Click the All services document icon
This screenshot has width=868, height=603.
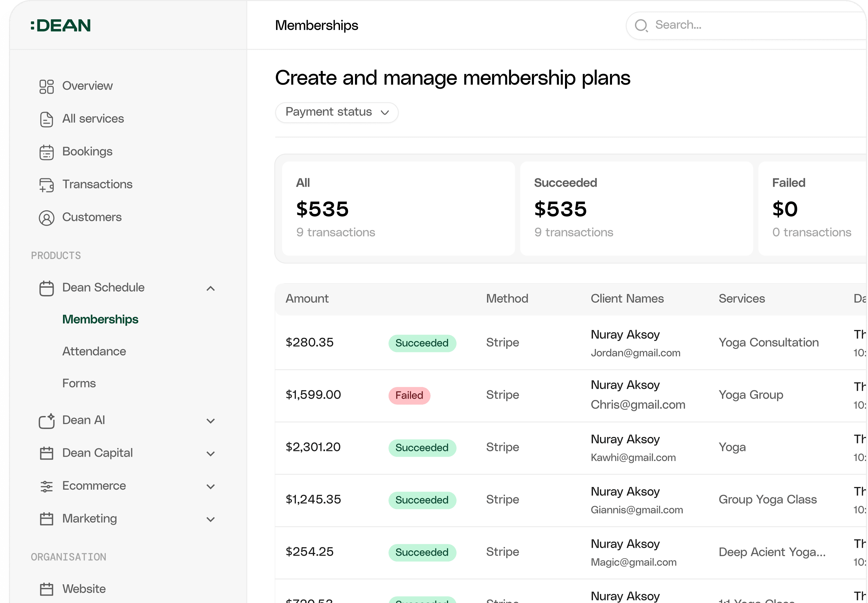point(46,119)
